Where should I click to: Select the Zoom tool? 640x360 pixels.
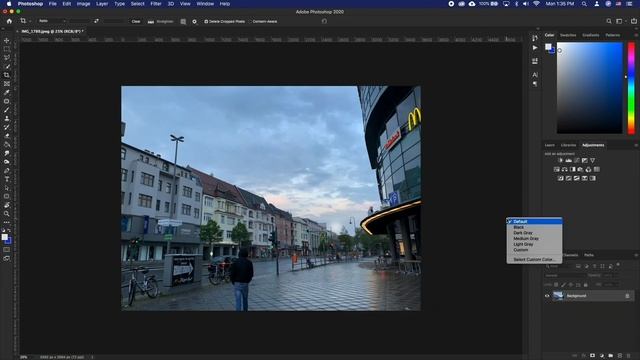(7, 213)
